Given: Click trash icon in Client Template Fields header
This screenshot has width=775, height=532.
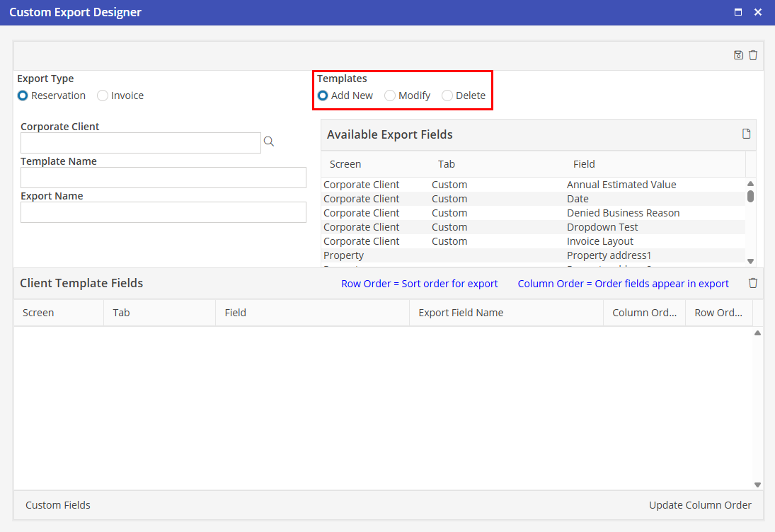Looking at the screenshot, I should pos(753,283).
